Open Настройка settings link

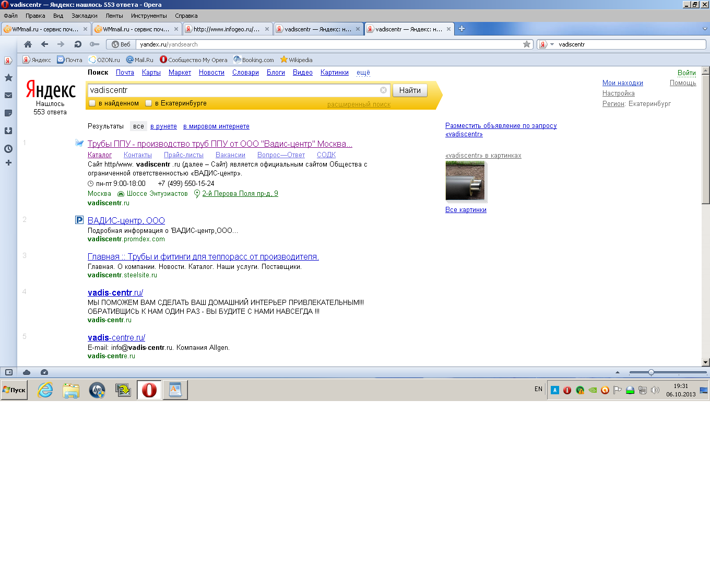(x=619, y=93)
